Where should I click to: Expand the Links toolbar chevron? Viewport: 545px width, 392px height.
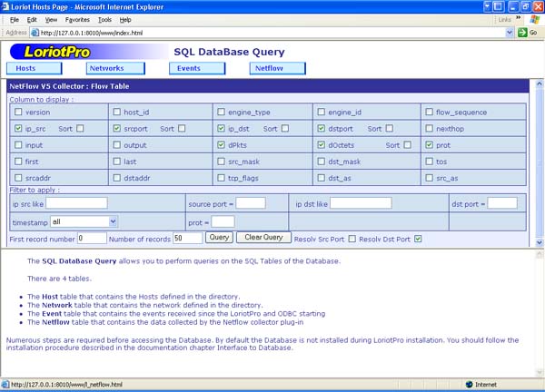click(518, 18)
